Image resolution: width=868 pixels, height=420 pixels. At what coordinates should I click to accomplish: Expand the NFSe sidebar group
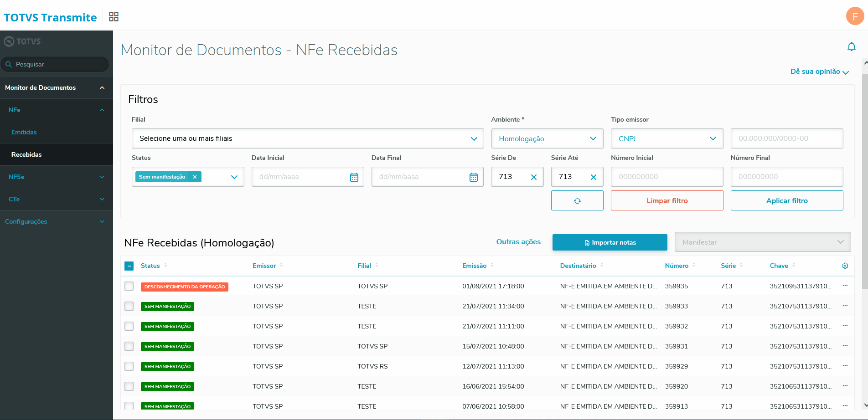click(x=57, y=177)
